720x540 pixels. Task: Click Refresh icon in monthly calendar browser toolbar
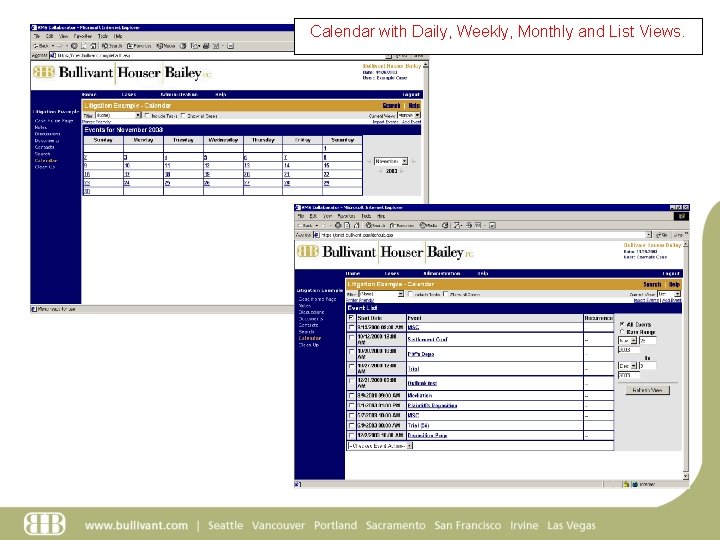coord(84,46)
